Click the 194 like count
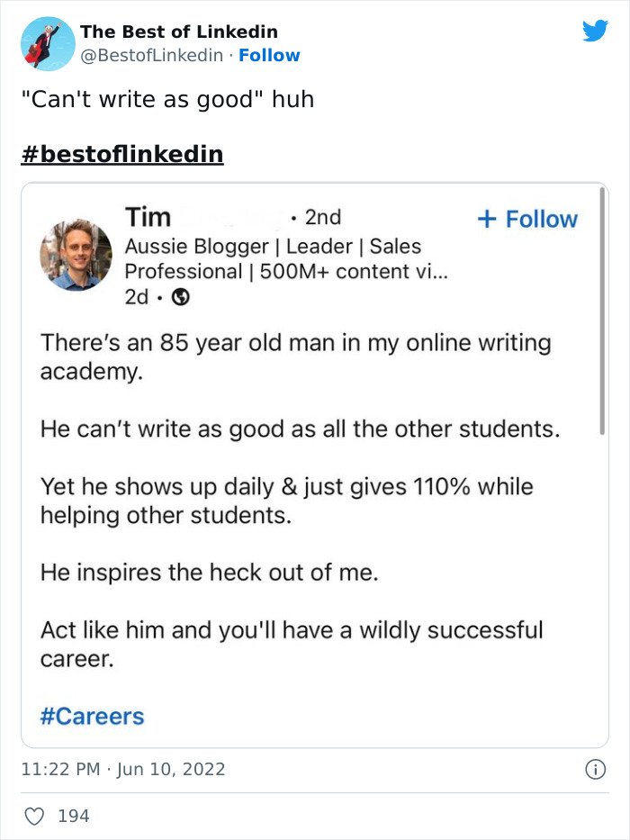Screen dimensions: 630x840 (75, 814)
